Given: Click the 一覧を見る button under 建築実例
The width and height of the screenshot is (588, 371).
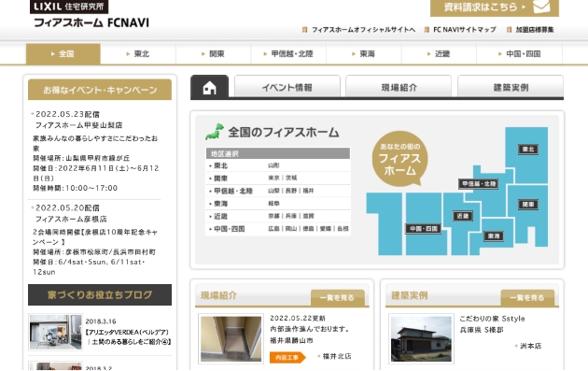Looking at the screenshot, I should (x=527, y=298).
